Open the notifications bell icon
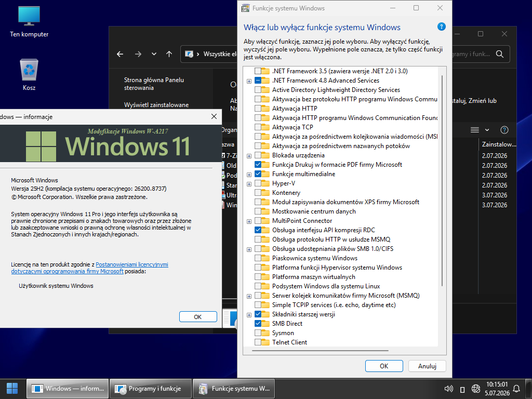532x399 pixels. pyautogui.click(x=516, y=389)
